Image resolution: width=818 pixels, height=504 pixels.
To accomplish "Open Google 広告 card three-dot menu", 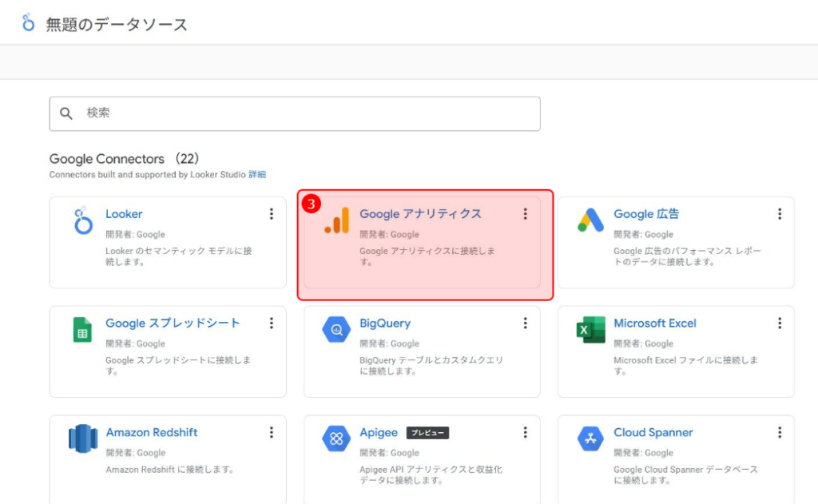I will point(780,214).
